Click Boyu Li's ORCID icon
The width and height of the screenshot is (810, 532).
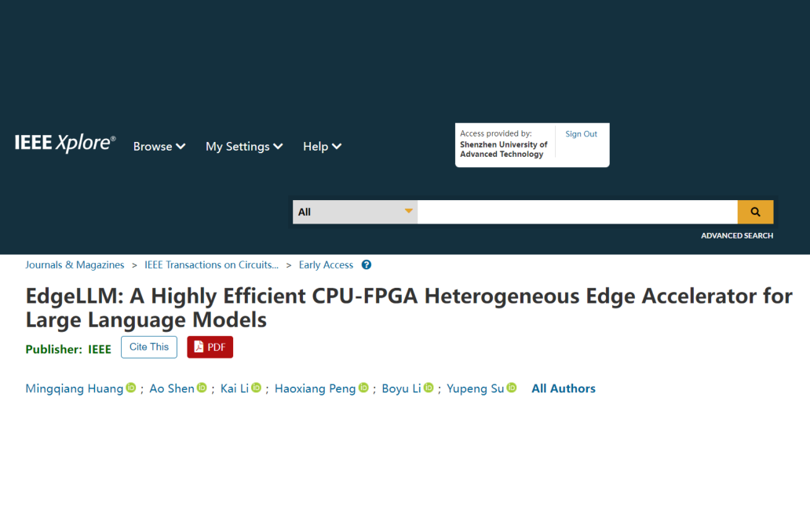click(x=429, y=388)
